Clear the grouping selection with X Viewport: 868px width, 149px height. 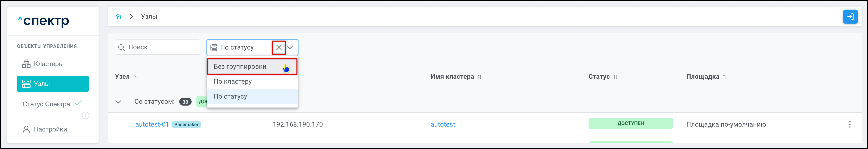coord(279,47)
